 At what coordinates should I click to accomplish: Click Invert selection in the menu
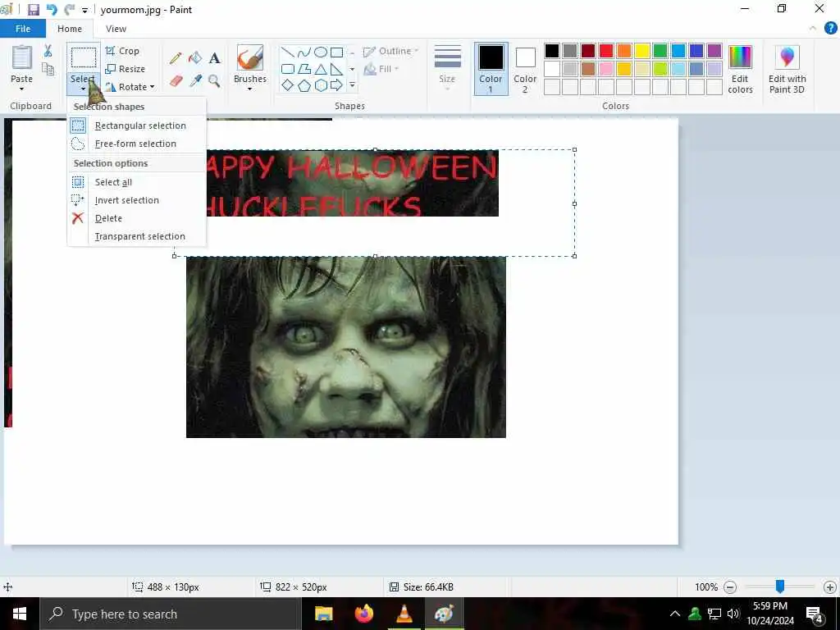click(137, 200)
